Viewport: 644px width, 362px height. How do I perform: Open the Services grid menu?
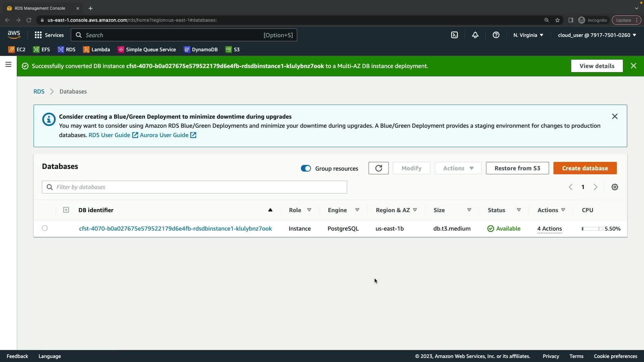[49, 35]
